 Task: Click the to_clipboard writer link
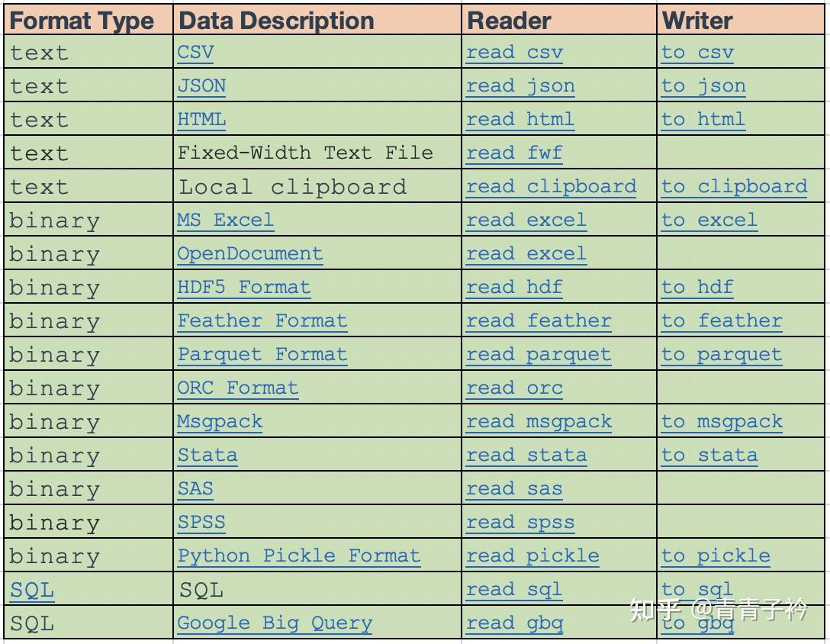[x=734, y=187]
